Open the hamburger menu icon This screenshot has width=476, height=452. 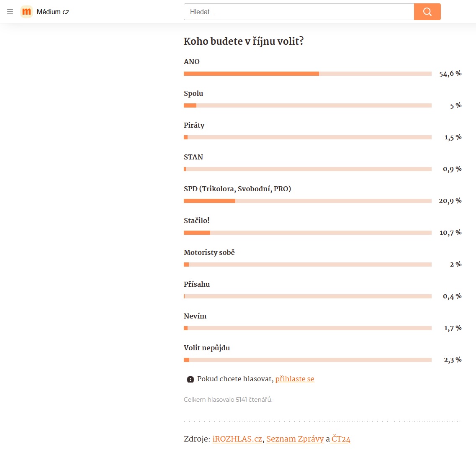tap(10, 12)
